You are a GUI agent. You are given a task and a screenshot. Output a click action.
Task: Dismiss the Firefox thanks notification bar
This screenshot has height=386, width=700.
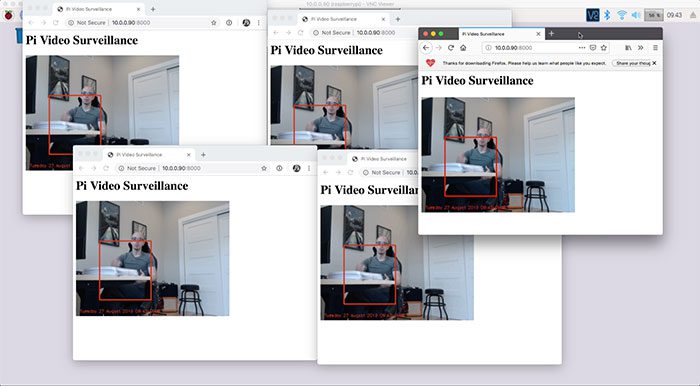pyautogui.click(x=654, y=63)
